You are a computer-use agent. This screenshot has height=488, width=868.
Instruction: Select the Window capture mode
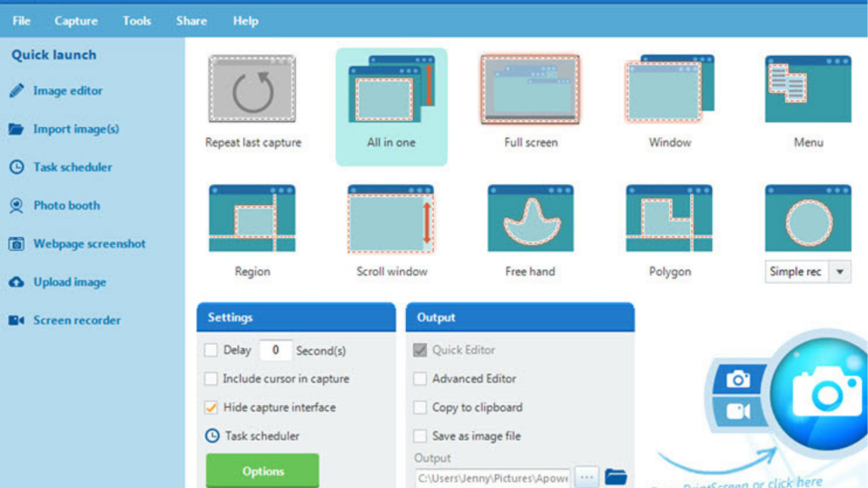pyautogui.click(x=669, y=89)
